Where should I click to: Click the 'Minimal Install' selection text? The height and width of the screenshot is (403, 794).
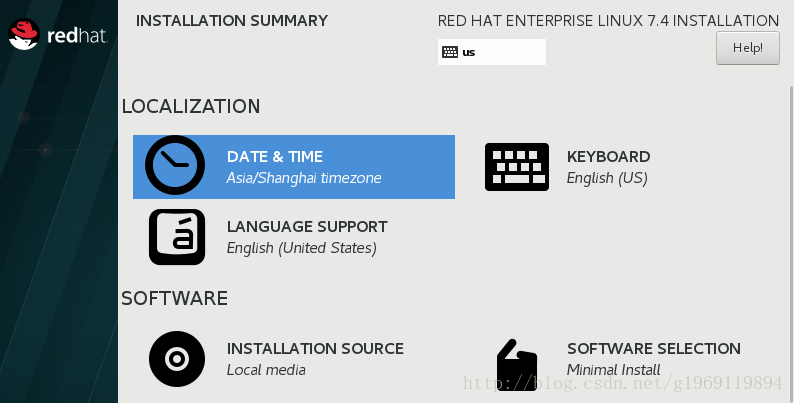pyautogui.click(x=613, y=370)
